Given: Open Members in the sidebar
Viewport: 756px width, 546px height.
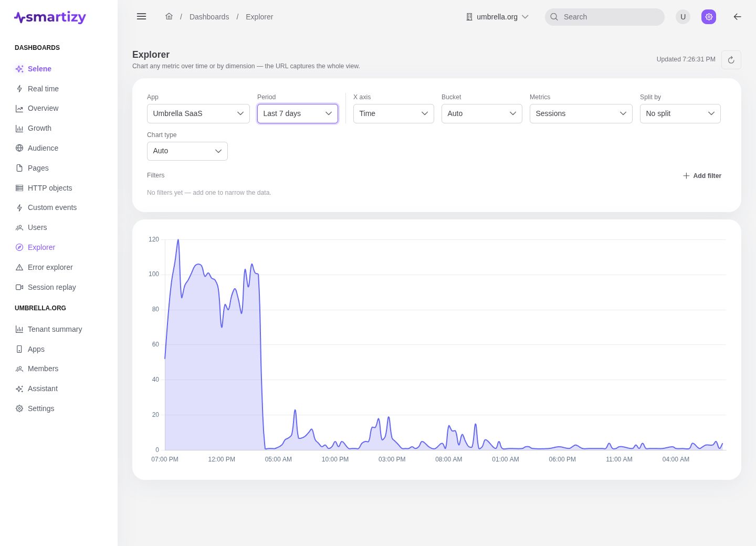Looking at the screenshot, I should (43, 369).
